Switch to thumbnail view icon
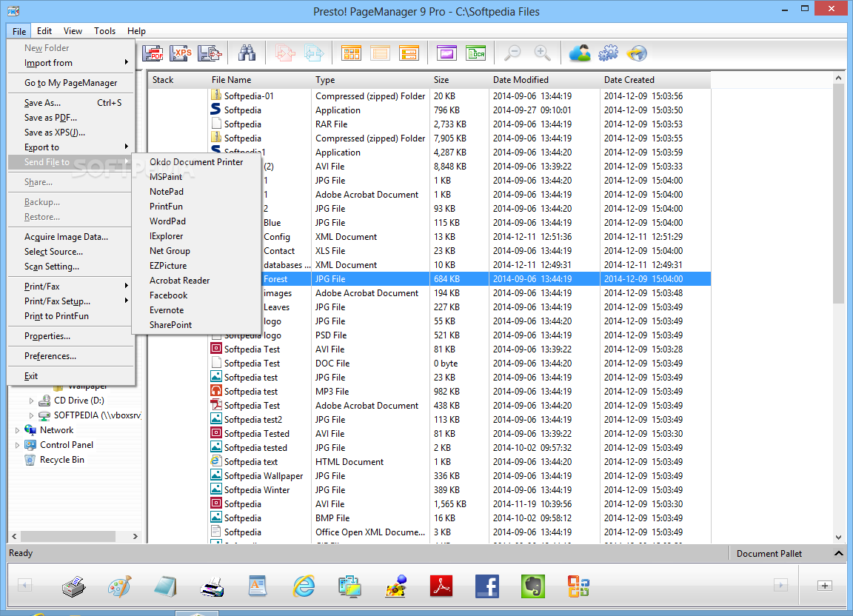Image resolution: width=853 pixels, height=616 pixels. click(x=352, y=53)
